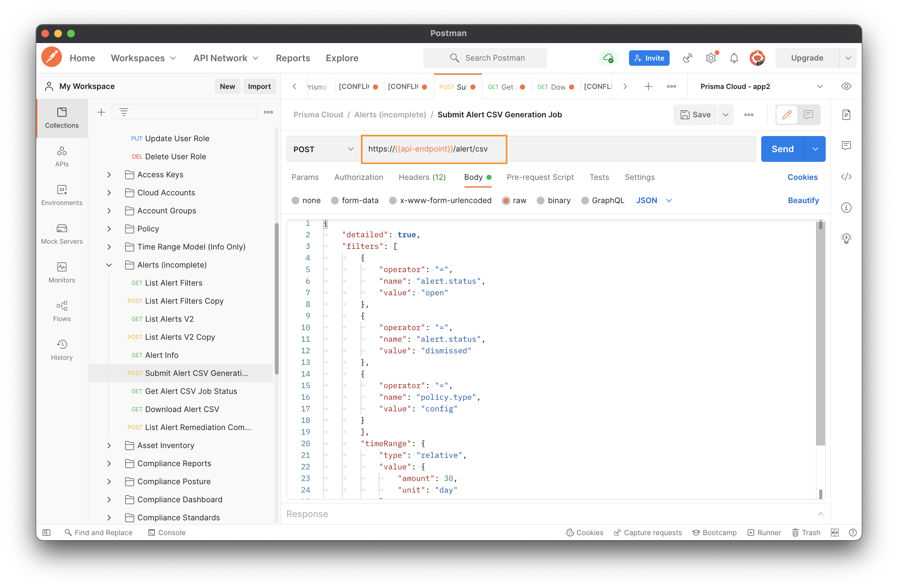Open the notifications bell
The image size is (898, 588).
coord(734,58)
